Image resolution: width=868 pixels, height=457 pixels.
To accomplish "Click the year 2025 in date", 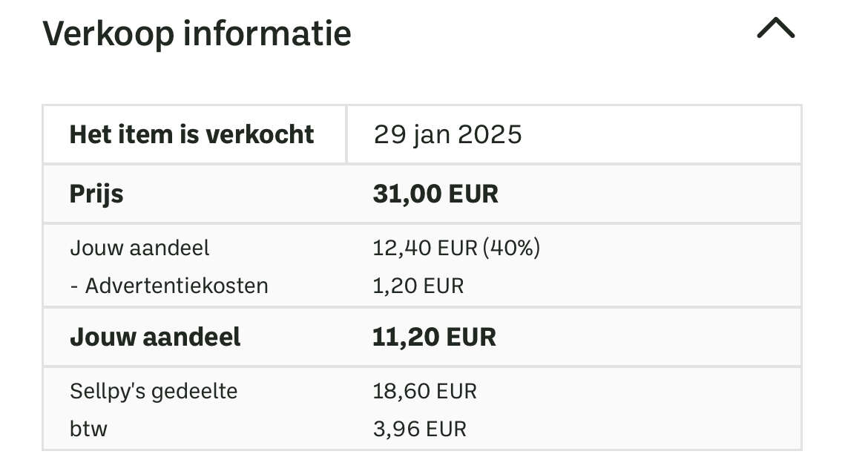I will point(490,134).
